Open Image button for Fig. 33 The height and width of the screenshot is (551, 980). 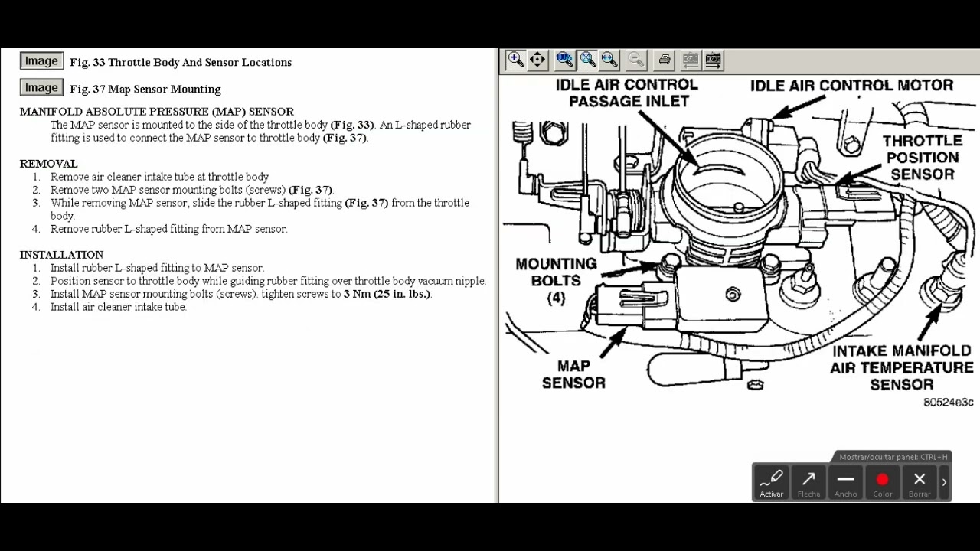[41, 61]
